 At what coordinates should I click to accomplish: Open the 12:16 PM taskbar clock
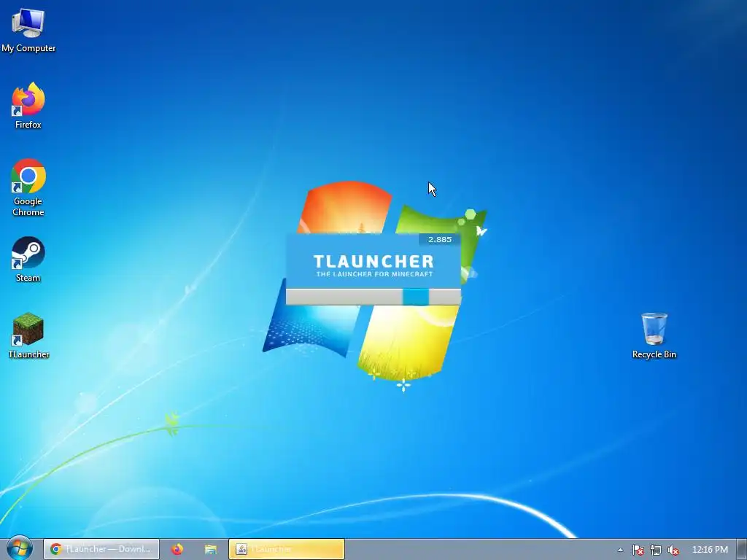[710, 550]
